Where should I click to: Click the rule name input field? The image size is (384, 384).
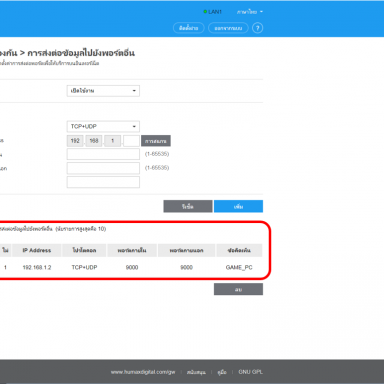pyautogui.click(x=103, y=182)
